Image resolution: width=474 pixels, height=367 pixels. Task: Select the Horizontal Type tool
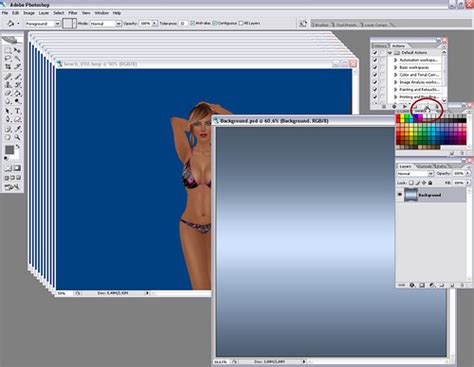point(17,111)
